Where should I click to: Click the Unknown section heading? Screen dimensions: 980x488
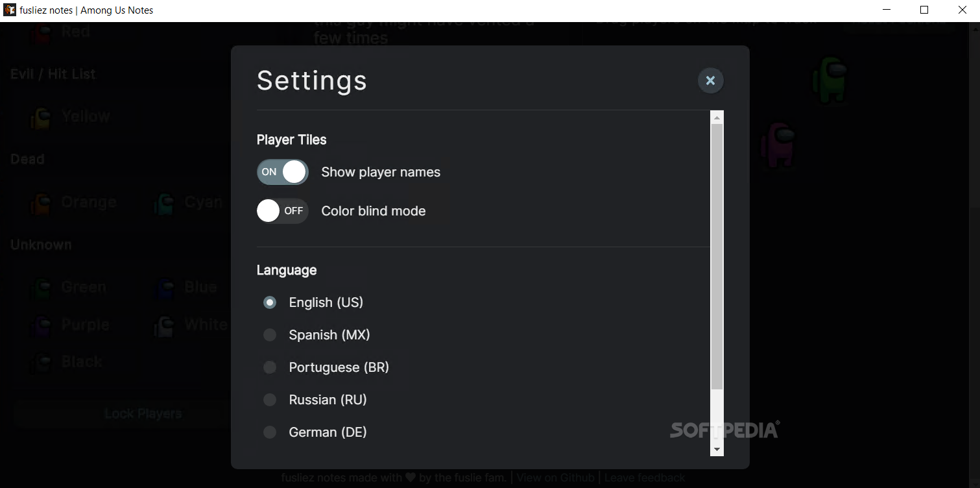41,245
